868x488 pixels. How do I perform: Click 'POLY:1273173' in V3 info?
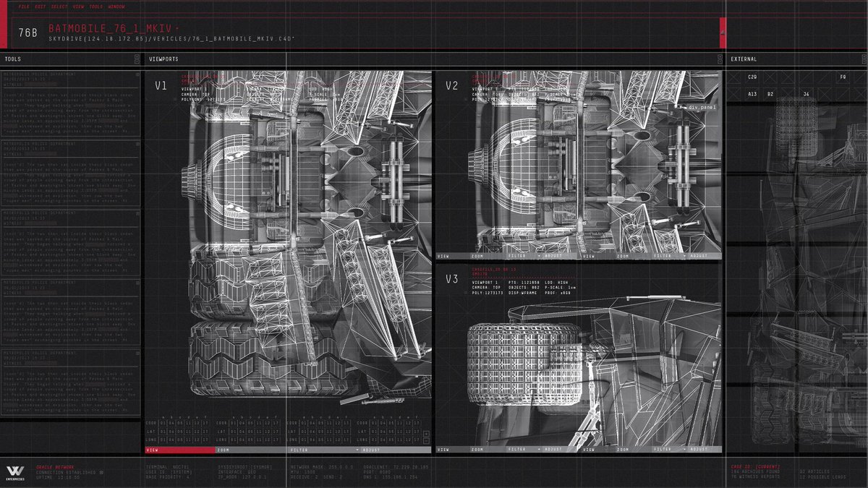[x=488, y=293]
